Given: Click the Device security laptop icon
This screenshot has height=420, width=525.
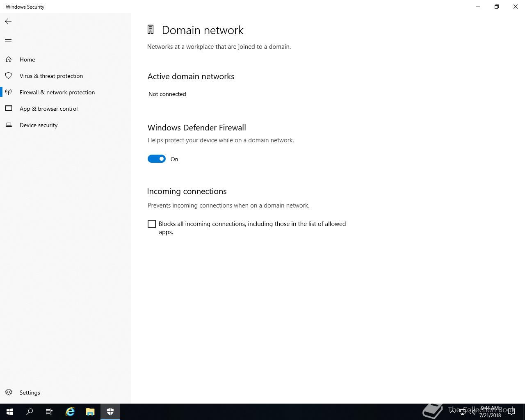Looking at the screenshot, I should (x=9, y=125).
